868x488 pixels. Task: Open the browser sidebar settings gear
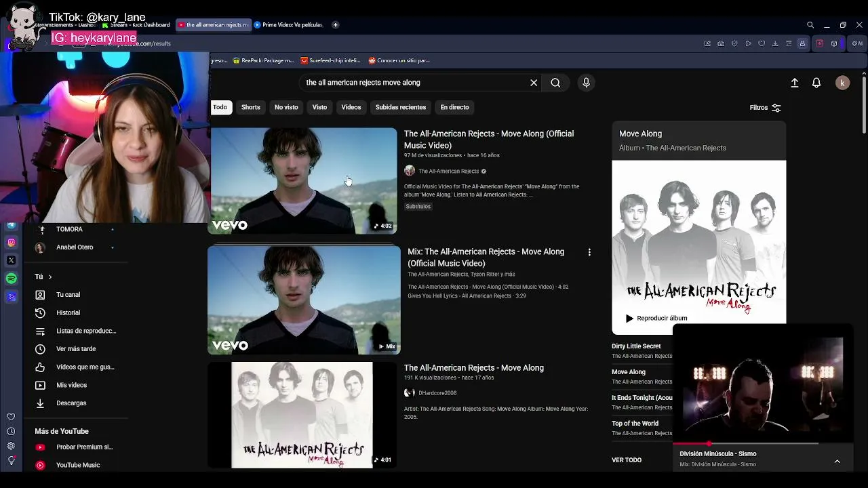point(11,446)
